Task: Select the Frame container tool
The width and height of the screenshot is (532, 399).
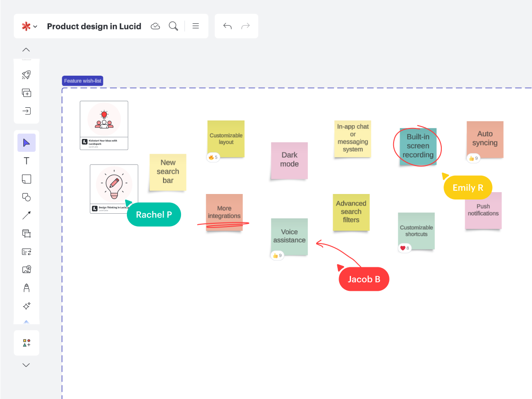Action: [x=27, y=233]
